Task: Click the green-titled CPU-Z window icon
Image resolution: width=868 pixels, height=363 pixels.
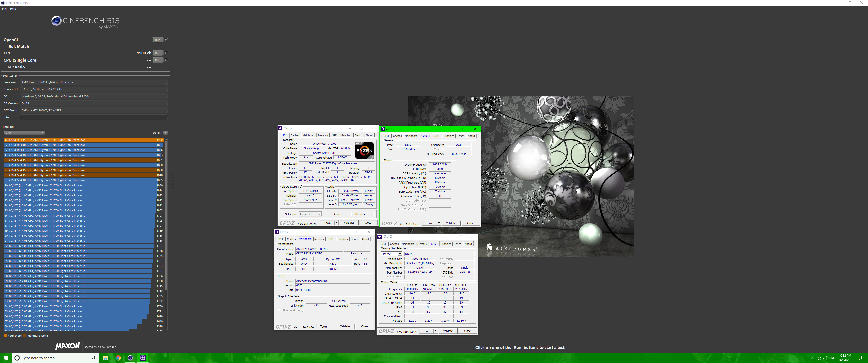Action: (383, 129)
